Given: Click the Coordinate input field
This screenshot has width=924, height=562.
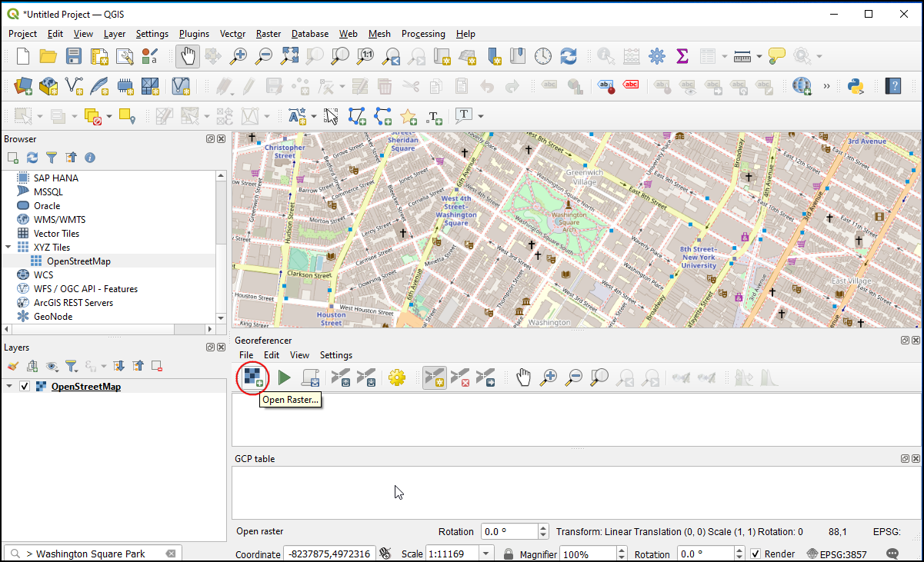Looking at the screenshot, I should pos(329,554).
